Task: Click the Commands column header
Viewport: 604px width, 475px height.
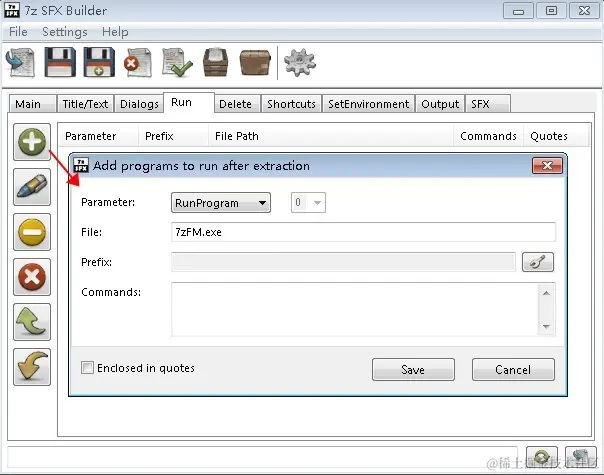Action: [488, 136]
